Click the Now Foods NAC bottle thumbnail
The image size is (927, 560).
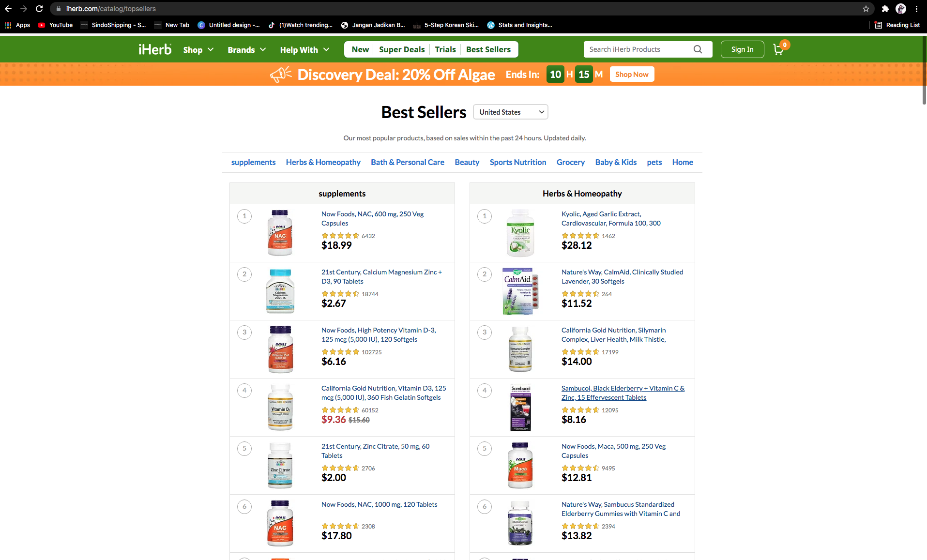pyautogui.click(x=280, y=233)
